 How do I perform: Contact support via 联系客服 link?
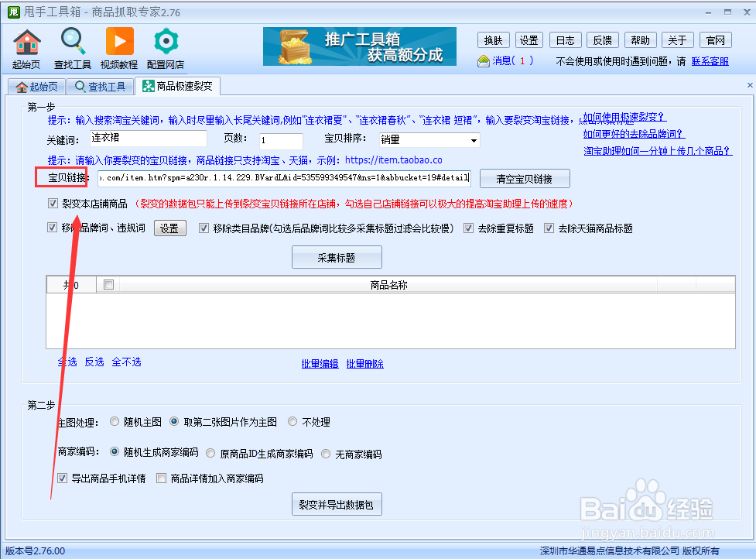coord(710,61)
